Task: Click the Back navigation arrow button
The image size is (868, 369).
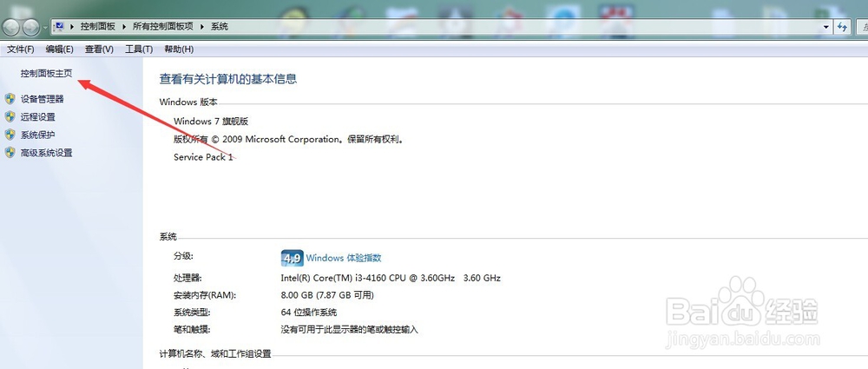Action: click(11, 27)
